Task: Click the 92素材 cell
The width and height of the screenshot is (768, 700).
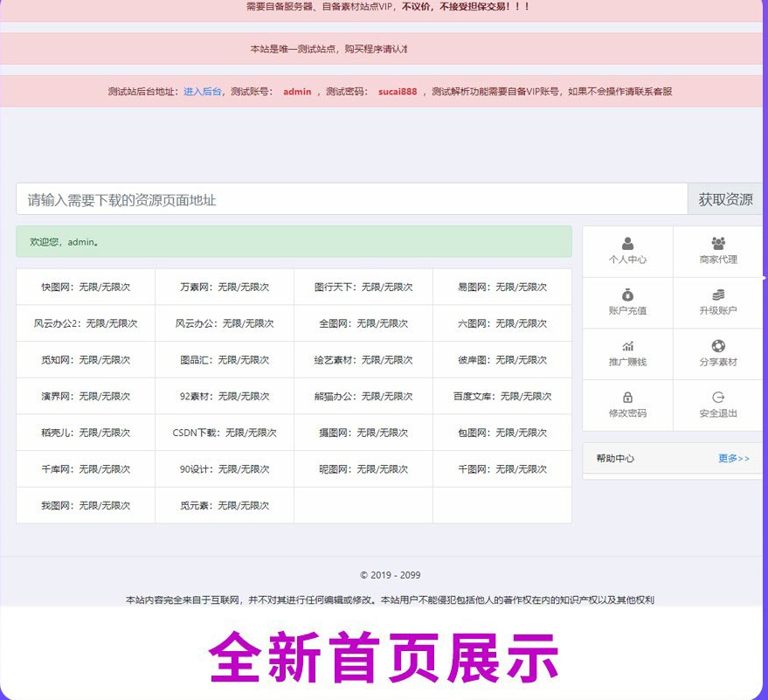Action: point(225,396)
